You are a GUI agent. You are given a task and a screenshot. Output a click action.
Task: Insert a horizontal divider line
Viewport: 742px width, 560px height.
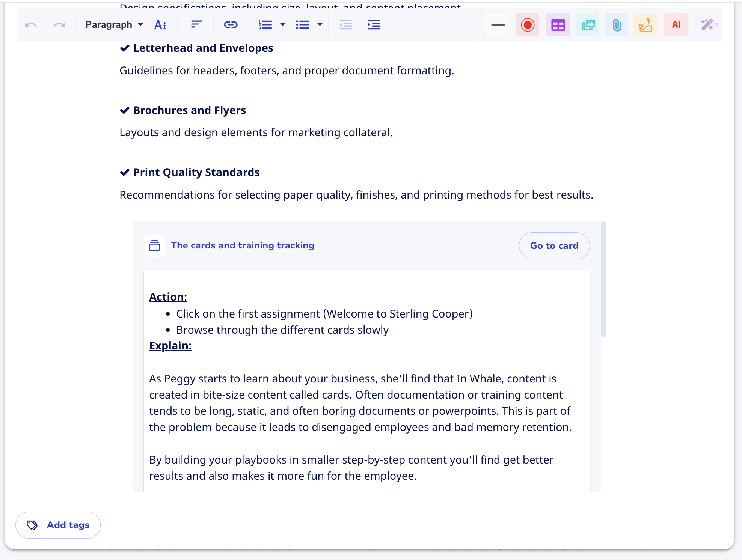coord(498,25)
